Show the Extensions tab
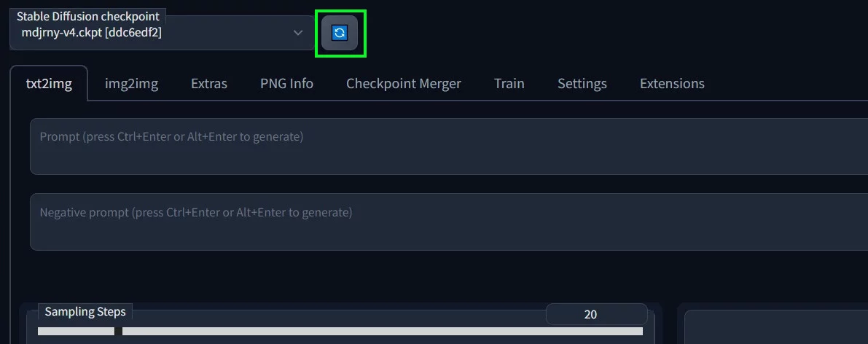The height and width of the screenshot is (344, 868). tap(672, 84)
